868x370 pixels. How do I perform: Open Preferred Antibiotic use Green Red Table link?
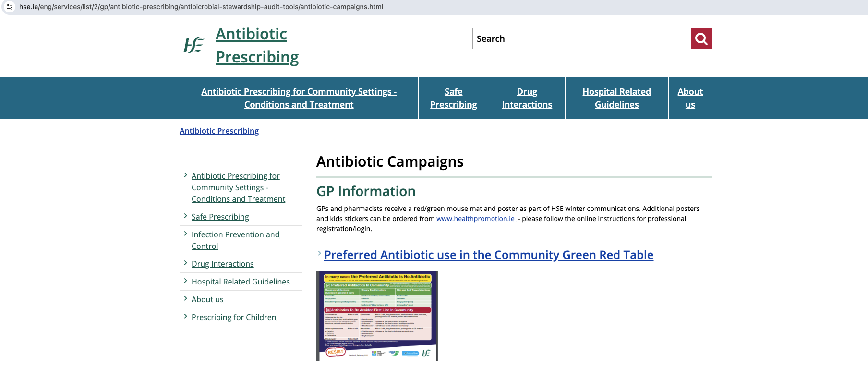pyautogui.click(x=488, y=255)
